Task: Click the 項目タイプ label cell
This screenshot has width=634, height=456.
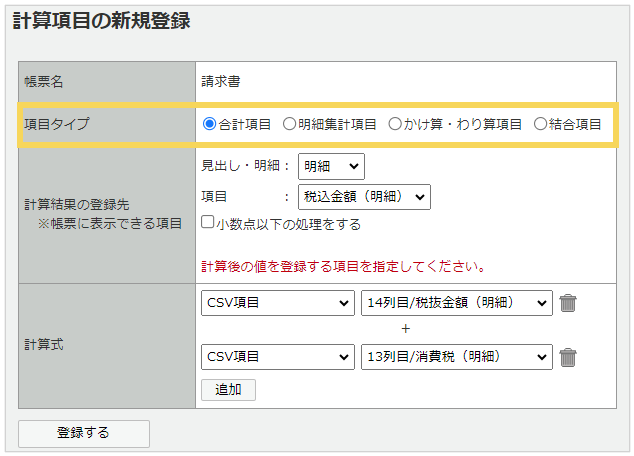Action: coord(57,124)
